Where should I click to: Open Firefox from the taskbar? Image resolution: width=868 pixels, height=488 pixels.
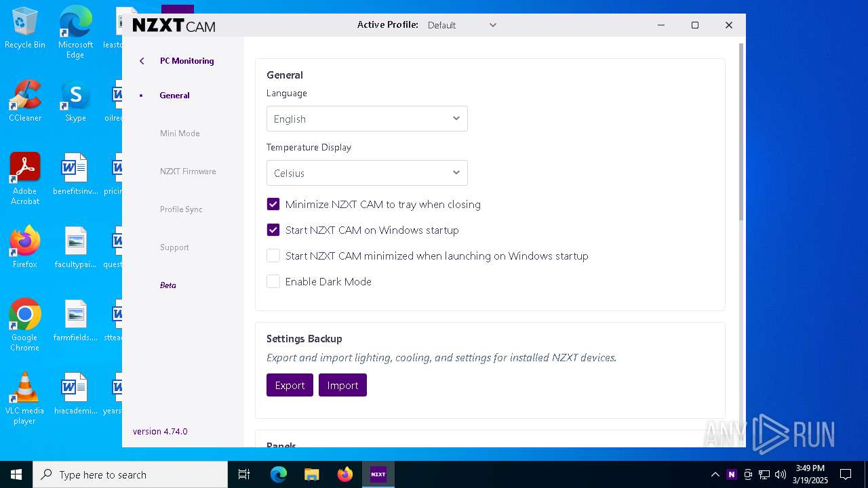pos(345,474)
